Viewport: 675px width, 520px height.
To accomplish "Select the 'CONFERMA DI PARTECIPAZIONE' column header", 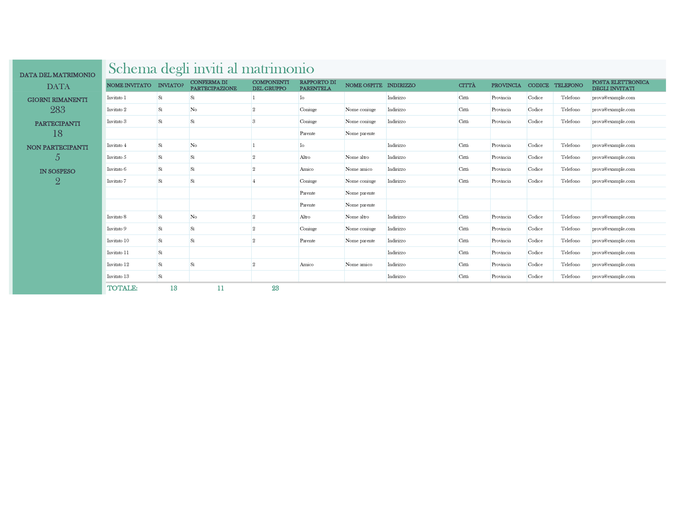I will pyautogui.click(x=214, y=85).
